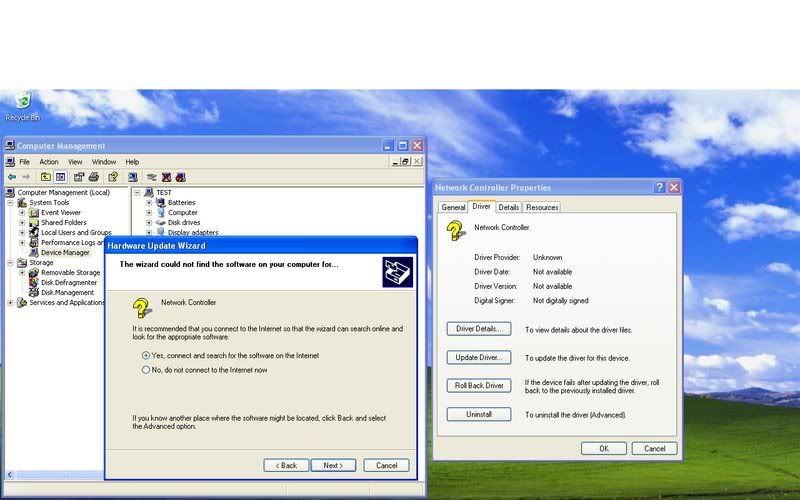
Task: Cancel the Hardware Update Wizard
Action: pos(386,465)
